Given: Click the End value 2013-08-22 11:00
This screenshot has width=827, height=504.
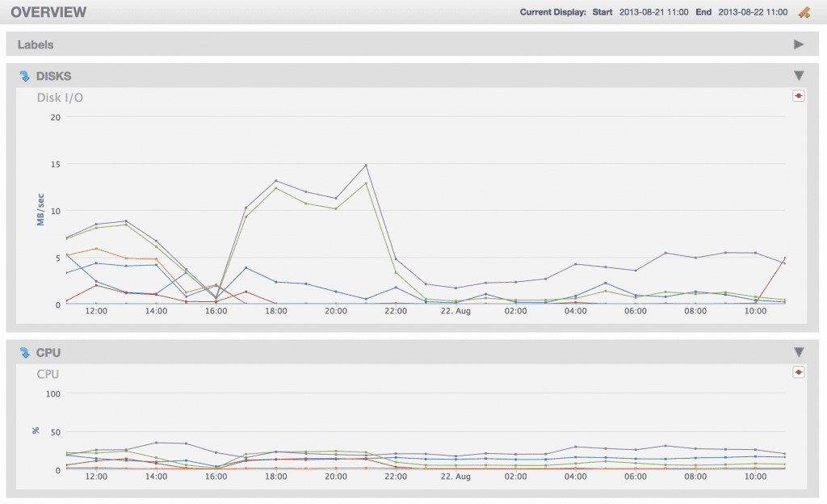Looking at the screenshot, I should (753, 12).
